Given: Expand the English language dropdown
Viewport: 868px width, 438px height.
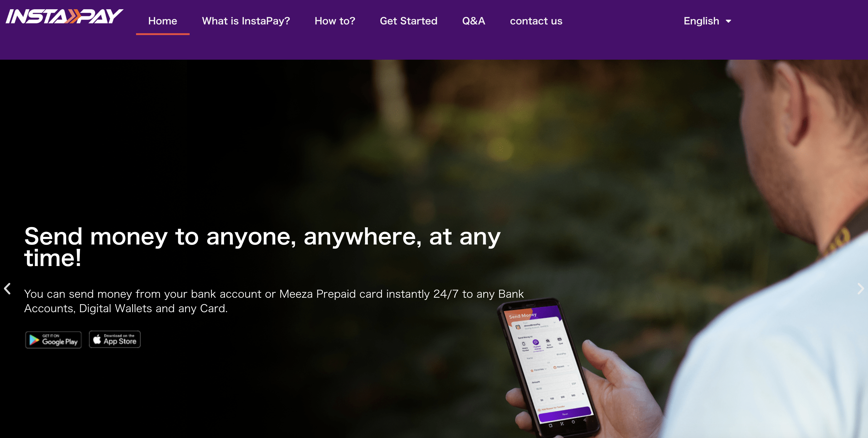Looking at the screenshot, I should pos(707,21).
